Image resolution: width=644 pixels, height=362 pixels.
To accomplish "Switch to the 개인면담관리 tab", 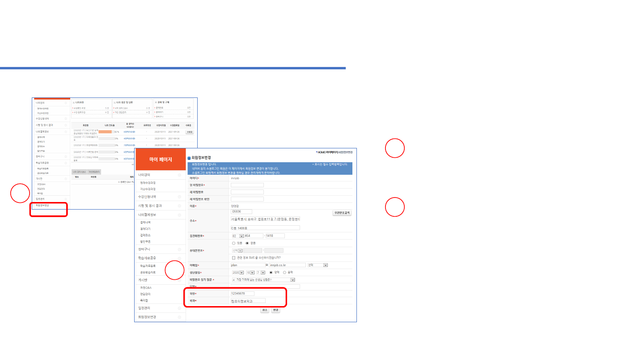I will tap(94, 172).
